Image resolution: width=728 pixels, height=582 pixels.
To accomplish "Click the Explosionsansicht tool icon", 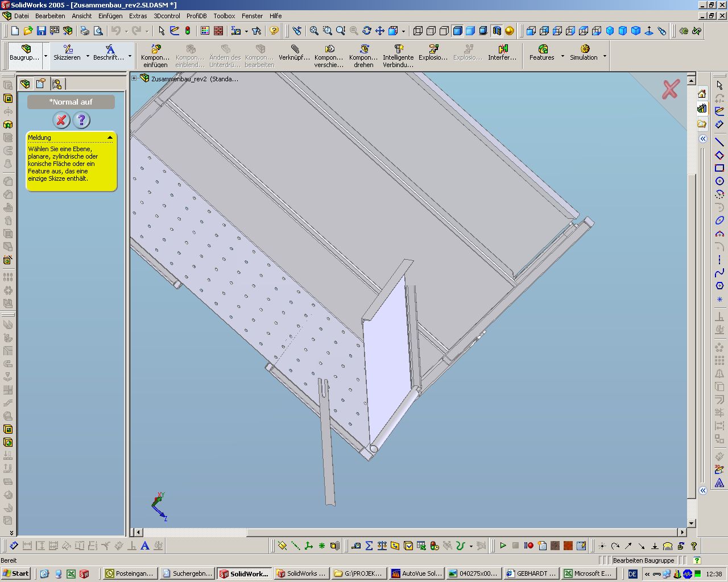I will pos(433,52).
